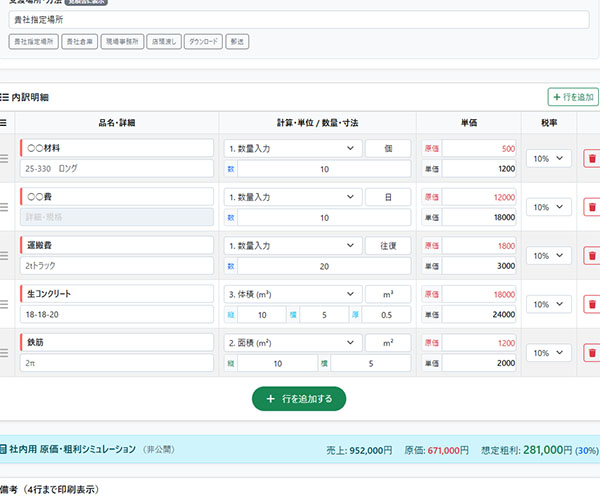Edit the 2tトラック detail field
The image size is (600, 500).
pyautogui.click(x=117, y=265)
